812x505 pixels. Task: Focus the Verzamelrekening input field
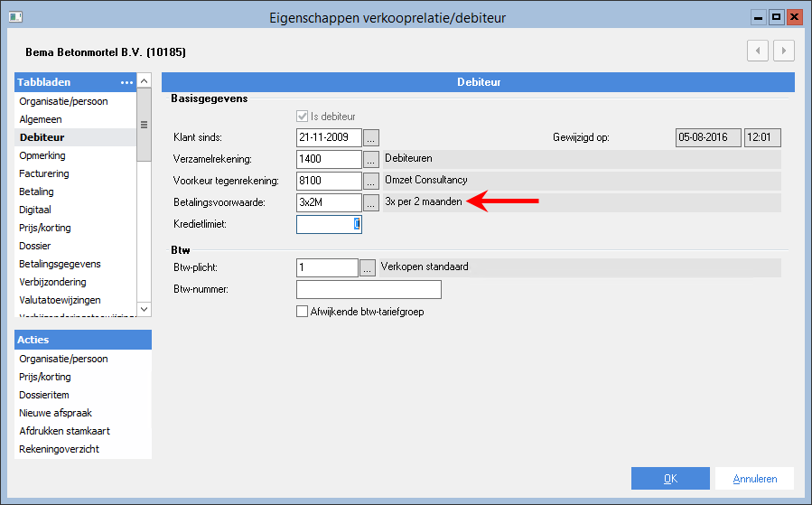pos(329,160)
